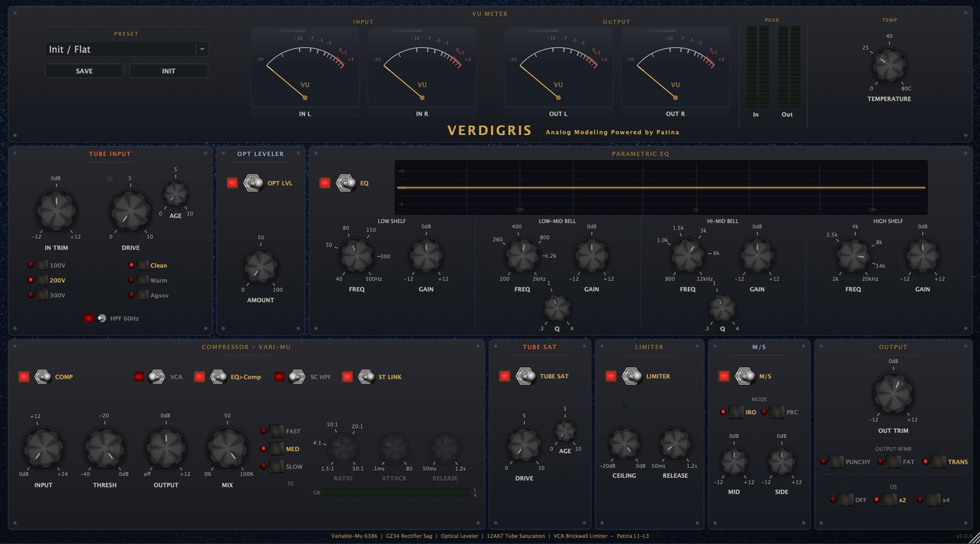Open the Init / Flat preset dropdown
Viewport: 980px width, 544px height.
127,50
